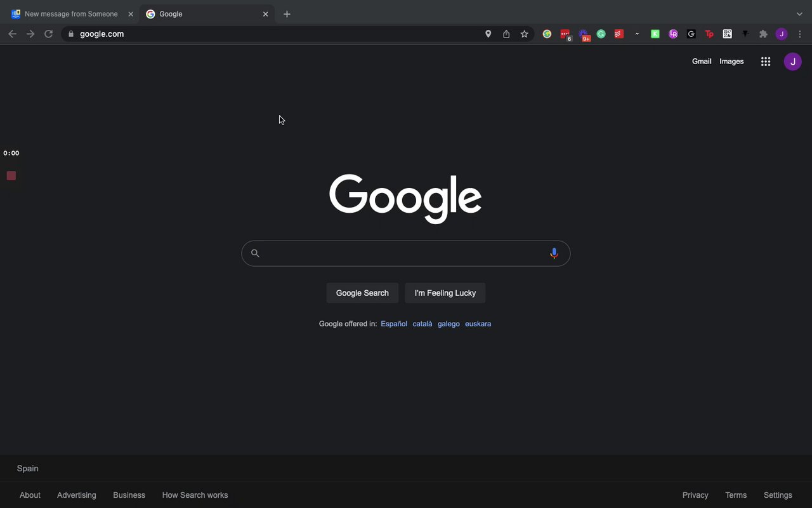Image resolution: width=812 pixels, height=508 pixels.
Task: Close the Google tab
Action: click(266, 14)
